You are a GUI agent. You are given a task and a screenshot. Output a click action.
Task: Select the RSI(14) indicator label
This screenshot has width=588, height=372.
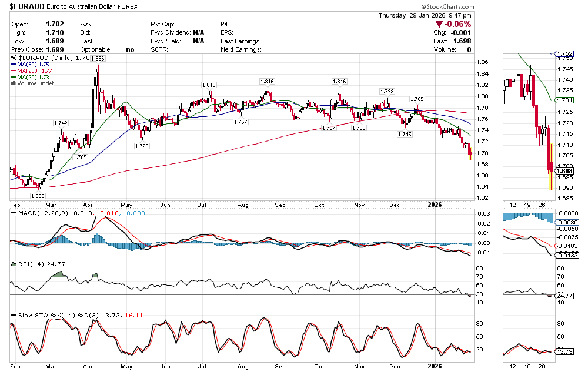(27, 264)
